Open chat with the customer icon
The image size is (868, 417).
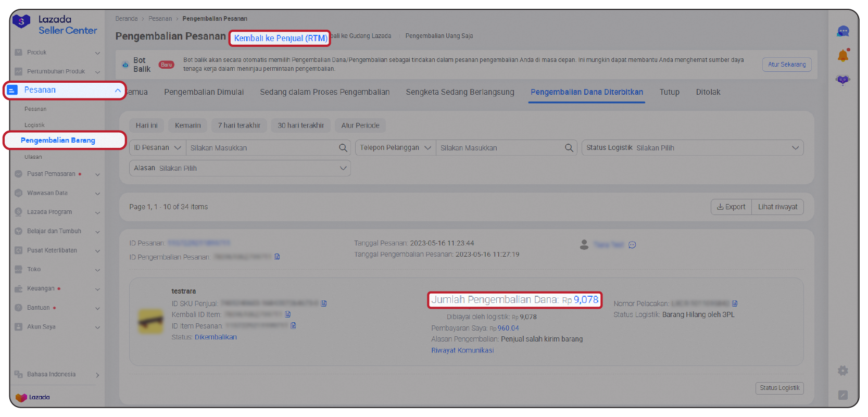coord(632,245)
